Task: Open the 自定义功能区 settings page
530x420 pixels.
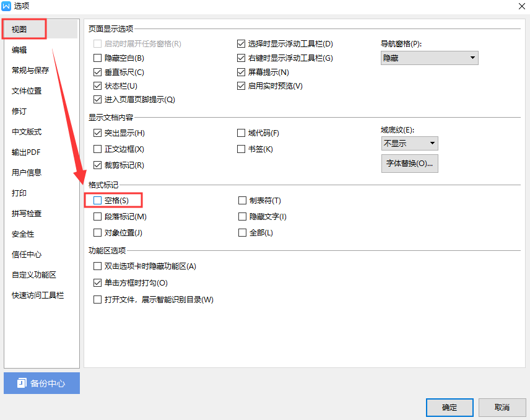Action: click(x=34, y=275)
